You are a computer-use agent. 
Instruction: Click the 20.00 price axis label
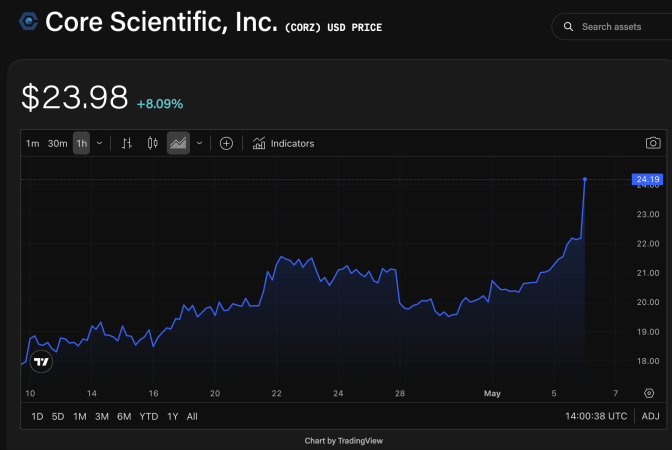[648, 302]
